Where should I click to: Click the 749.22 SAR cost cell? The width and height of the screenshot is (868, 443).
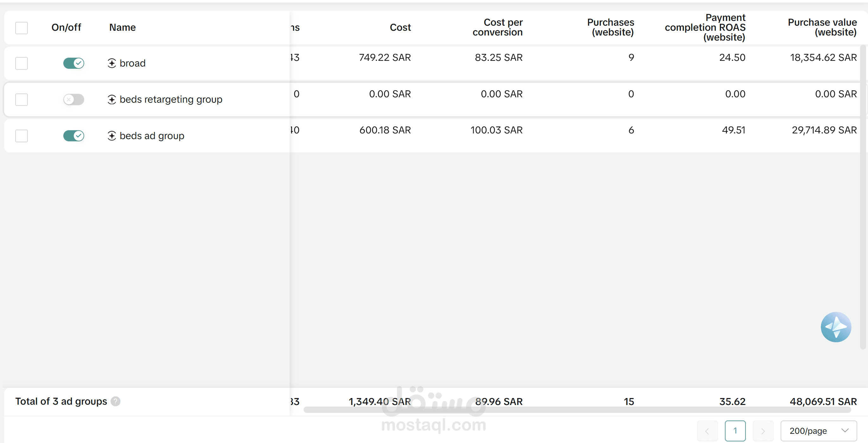point(385,57)
